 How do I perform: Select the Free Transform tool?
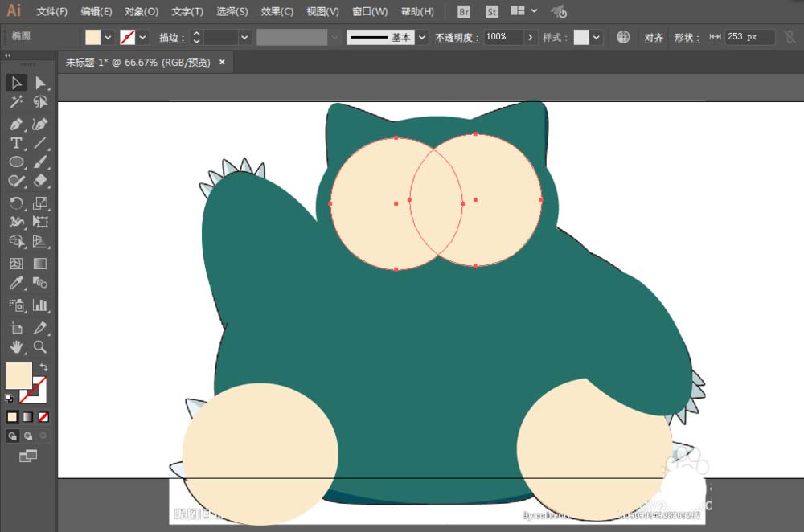[40, 222]
